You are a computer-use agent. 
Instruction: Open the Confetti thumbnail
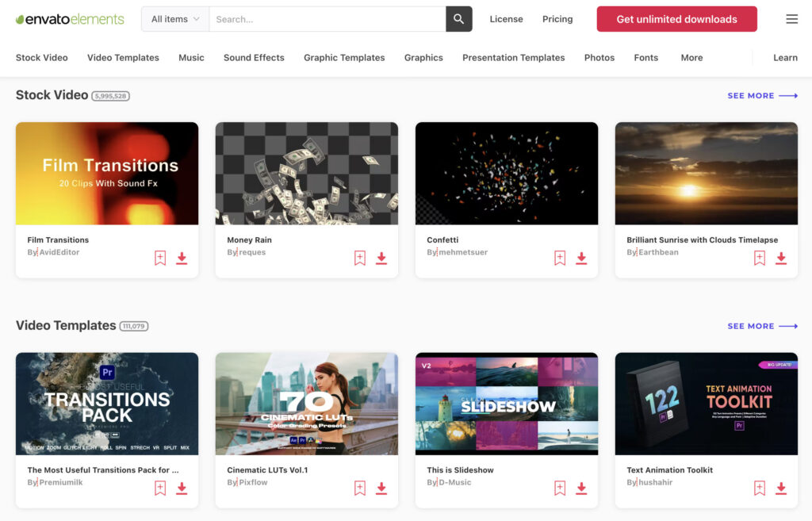[507, 174]
